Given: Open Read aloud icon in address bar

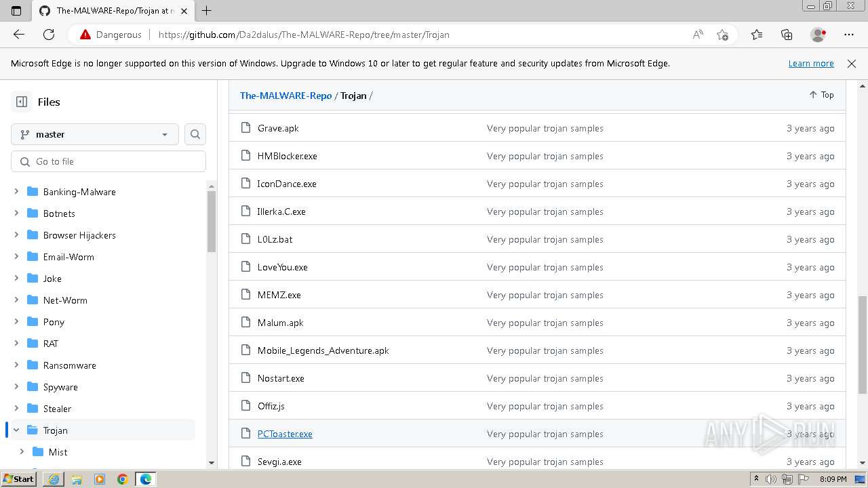Looking at the screenshot, I should 698,35.
